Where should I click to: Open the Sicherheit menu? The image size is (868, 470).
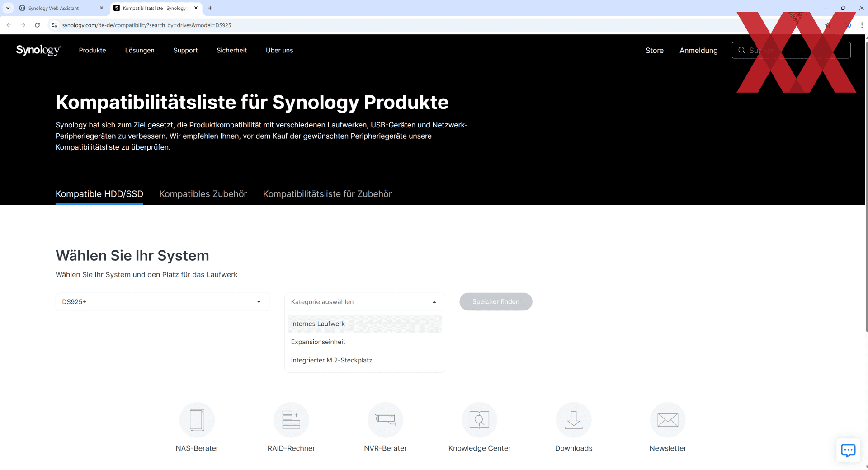coord(231,50)
